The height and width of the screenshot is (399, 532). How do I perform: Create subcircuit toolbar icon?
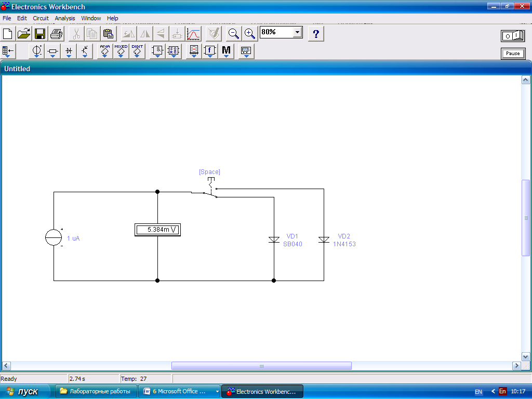point(177,34)
